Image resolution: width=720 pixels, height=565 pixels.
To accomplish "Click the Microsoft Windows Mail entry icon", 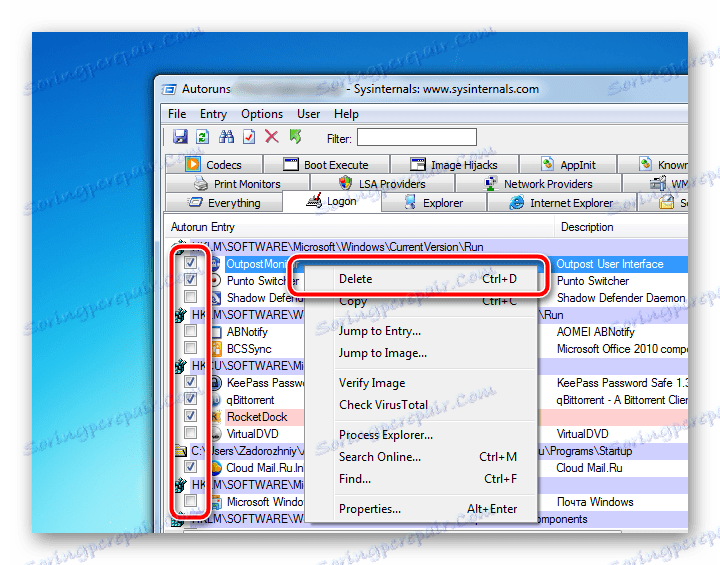I will [x=216, y=502].
